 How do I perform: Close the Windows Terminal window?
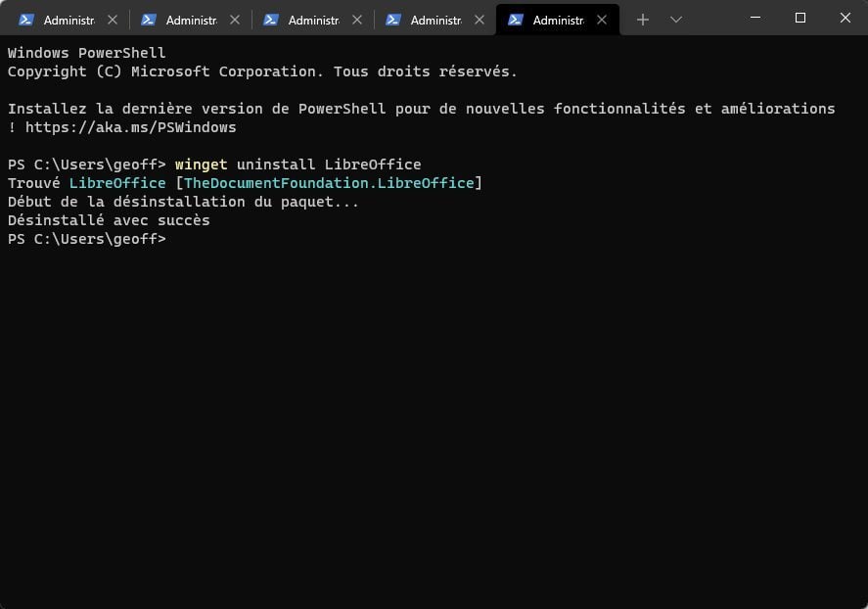pos(845,18)
